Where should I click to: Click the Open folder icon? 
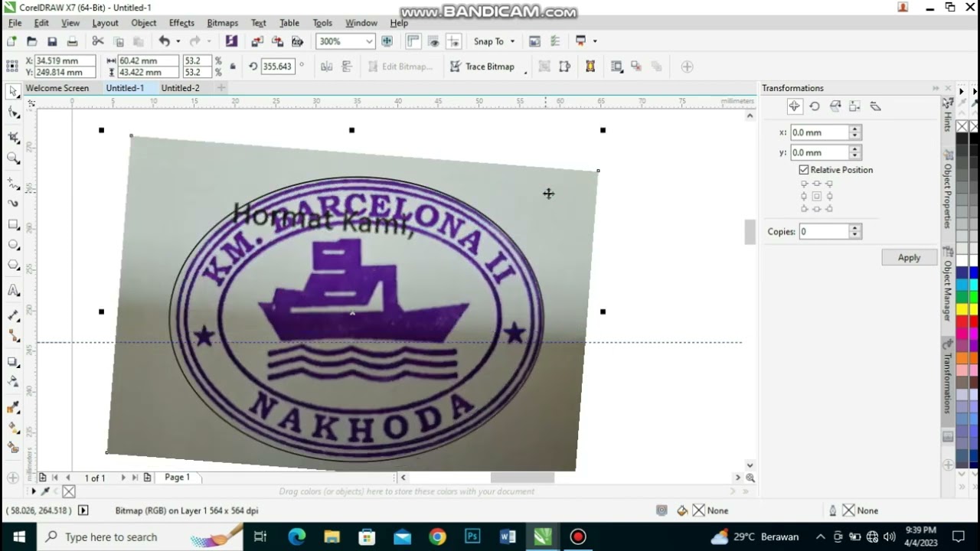pyautogui.click(x=31, y=41)
